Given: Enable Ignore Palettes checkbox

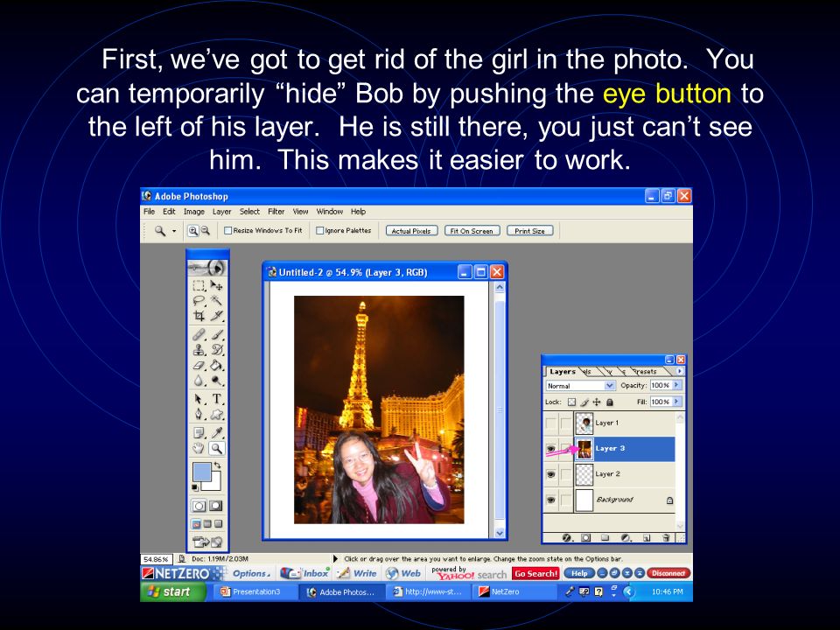Looking at the screenshot, I should [320, 231].
